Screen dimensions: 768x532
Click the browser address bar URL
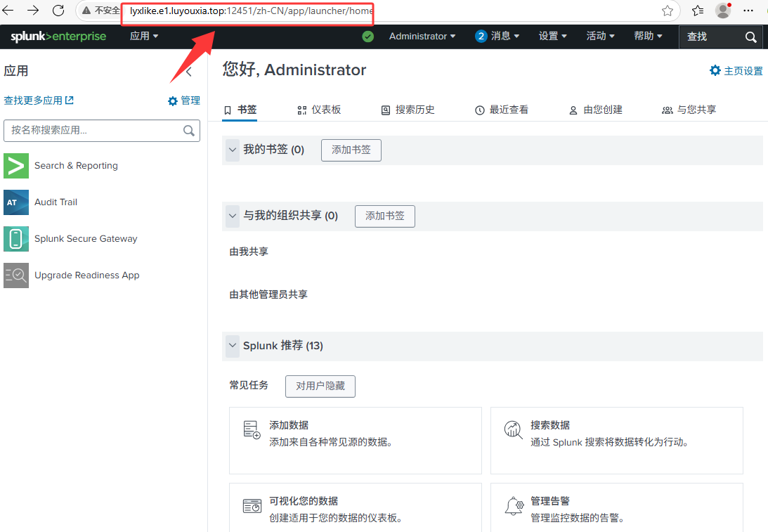click(x=251, y=11)
